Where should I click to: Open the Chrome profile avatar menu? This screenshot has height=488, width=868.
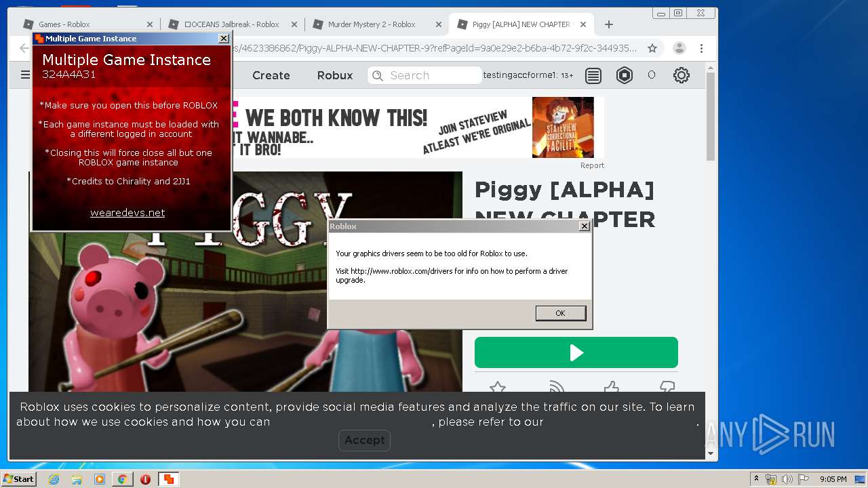679,48
